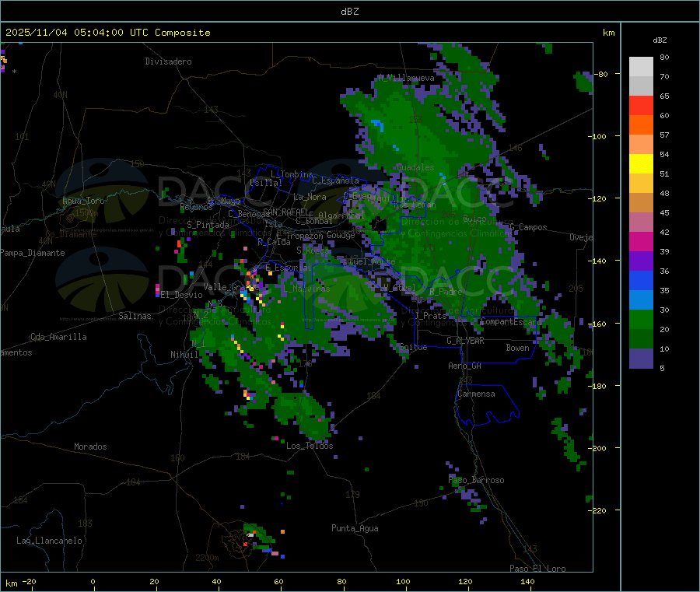The width and height of the screenshot is (700, 592).
Task: Pick the magenta 39–42 dBZ legend swatch
Action: [641, 241]
